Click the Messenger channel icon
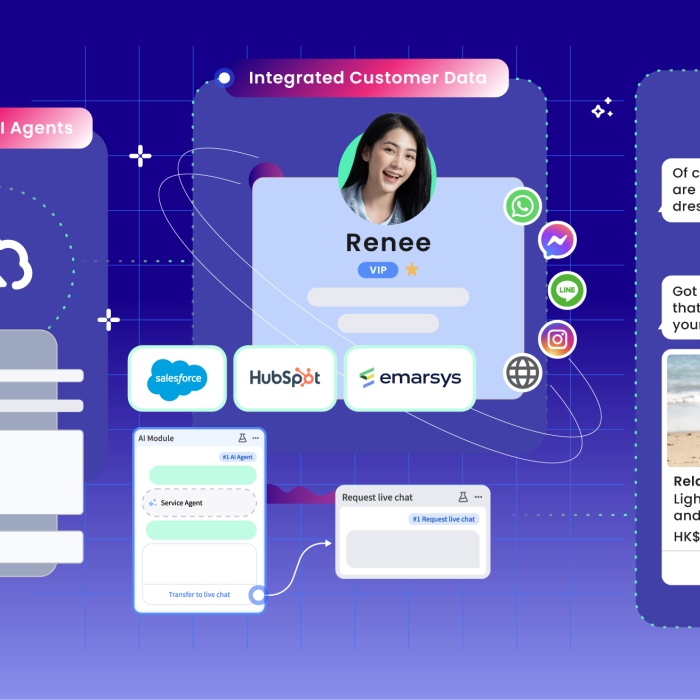Screen dimensions: 700x700 (x=557, y=240)
